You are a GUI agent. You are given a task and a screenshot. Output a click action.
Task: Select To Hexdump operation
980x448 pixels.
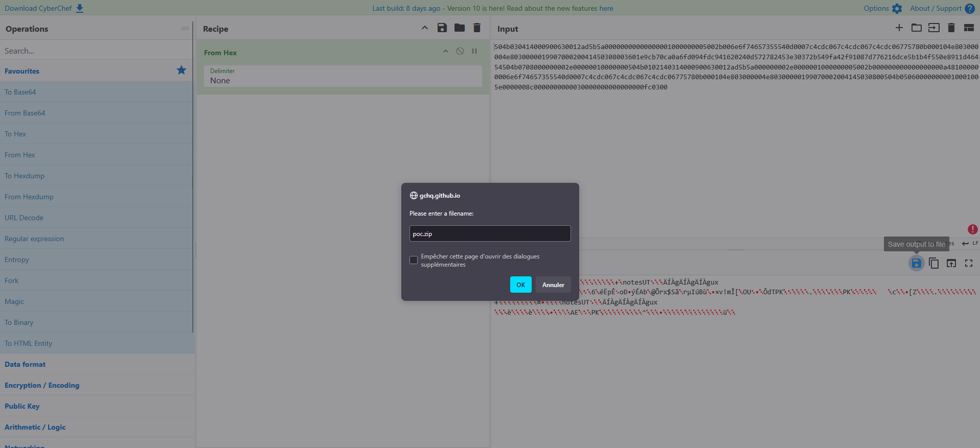tap(96, 176)
